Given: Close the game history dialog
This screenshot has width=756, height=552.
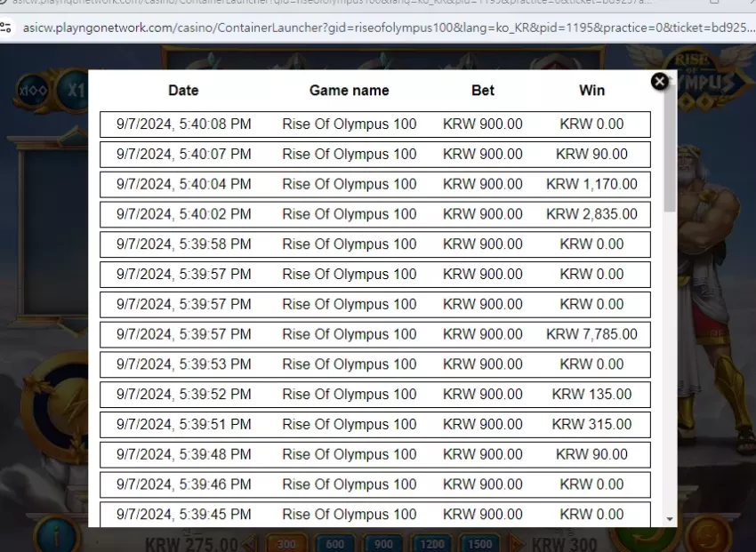Looking at the screenshot, I should tap(659, 82).
